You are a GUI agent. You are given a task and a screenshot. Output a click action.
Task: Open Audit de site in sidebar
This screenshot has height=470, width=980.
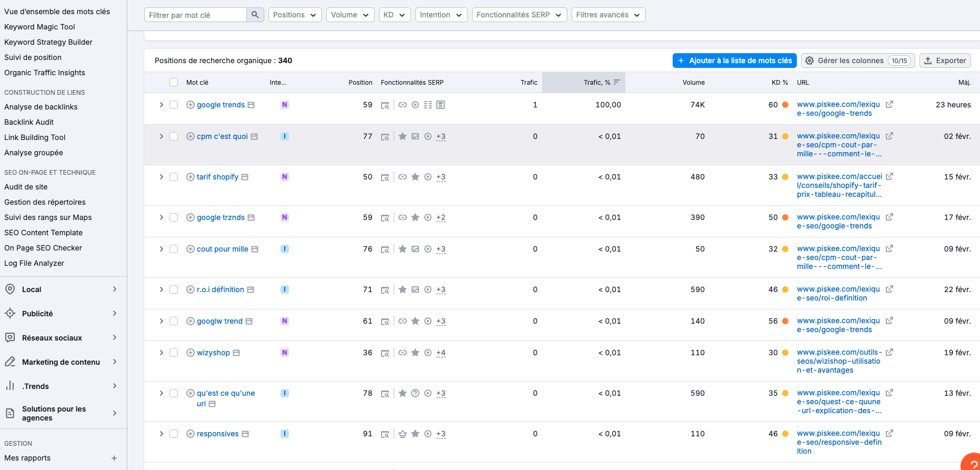[x=26, y=187]
